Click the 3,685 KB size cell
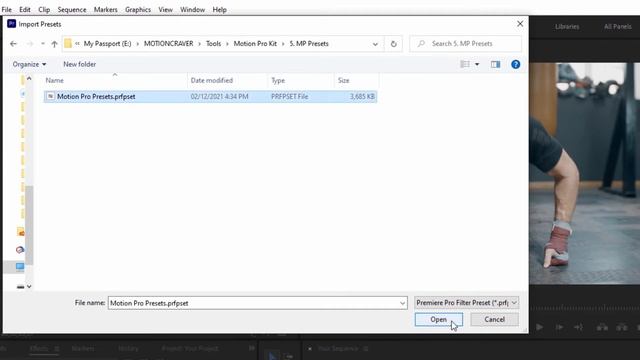 click(362, 97)
